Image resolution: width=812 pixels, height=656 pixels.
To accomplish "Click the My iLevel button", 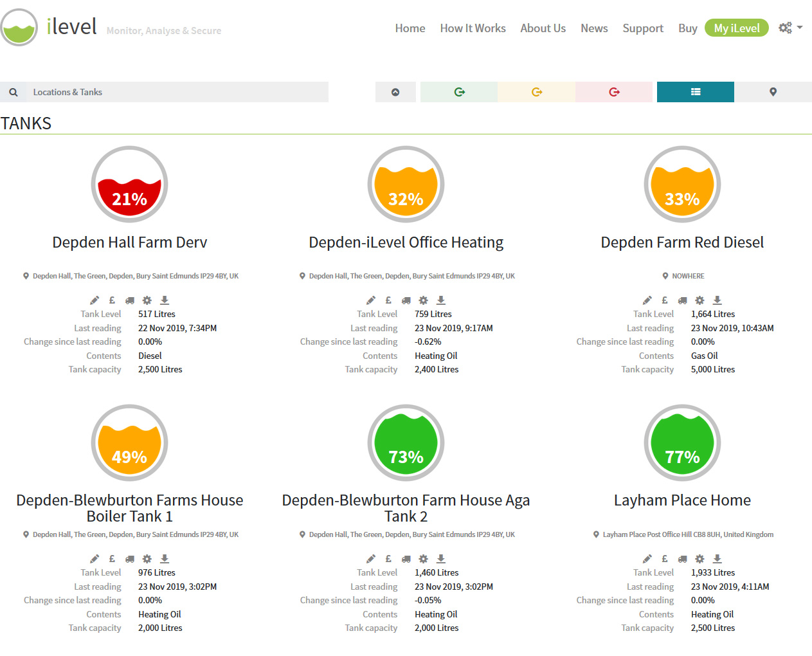I will (737, 28).
